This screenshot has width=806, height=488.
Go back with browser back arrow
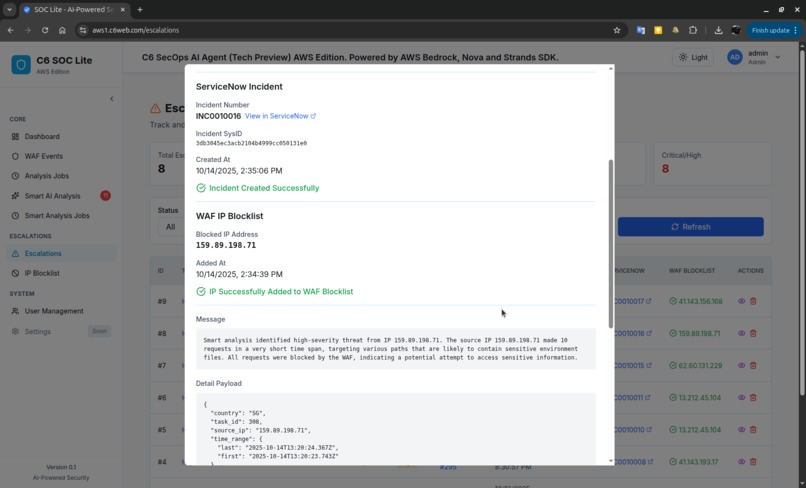coord(11,30)
